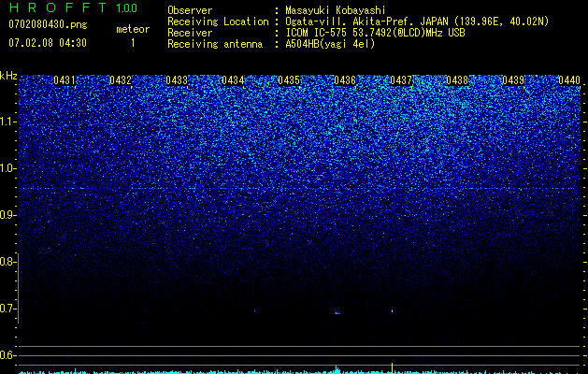Screen dimensions: 588x374
Task: Click the date stamp 07.02.08 04:30
Action: pyautogui.click(x=48, y=43)
